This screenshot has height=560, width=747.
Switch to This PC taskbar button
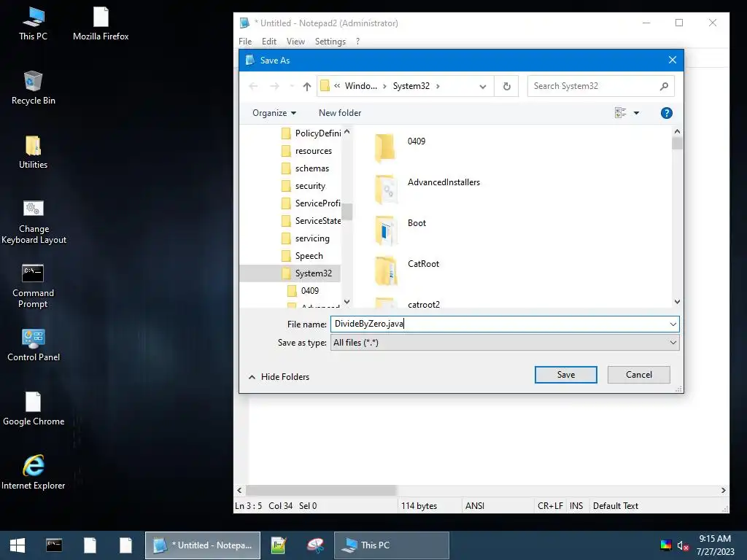pos(392,545)
